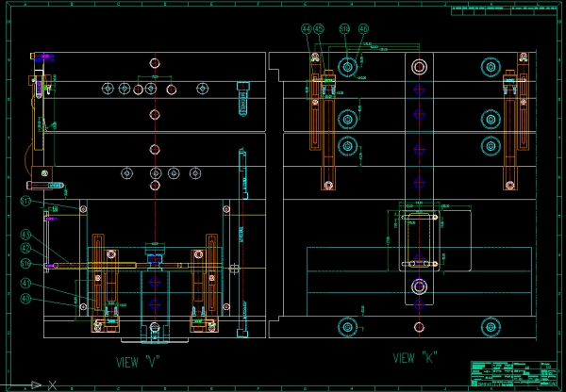Select part balloon number 45
This screenshot has height=392, width=566.
pos(320,29)
